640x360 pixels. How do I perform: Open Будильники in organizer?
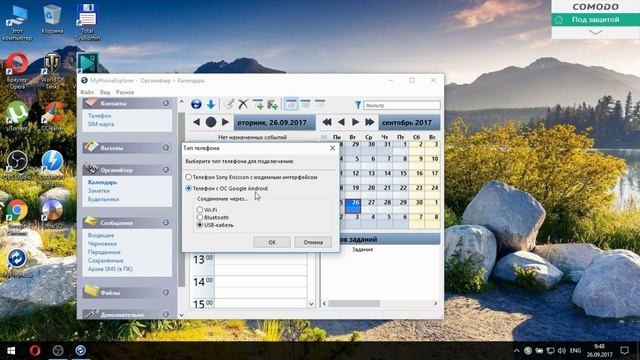[104, 199]
